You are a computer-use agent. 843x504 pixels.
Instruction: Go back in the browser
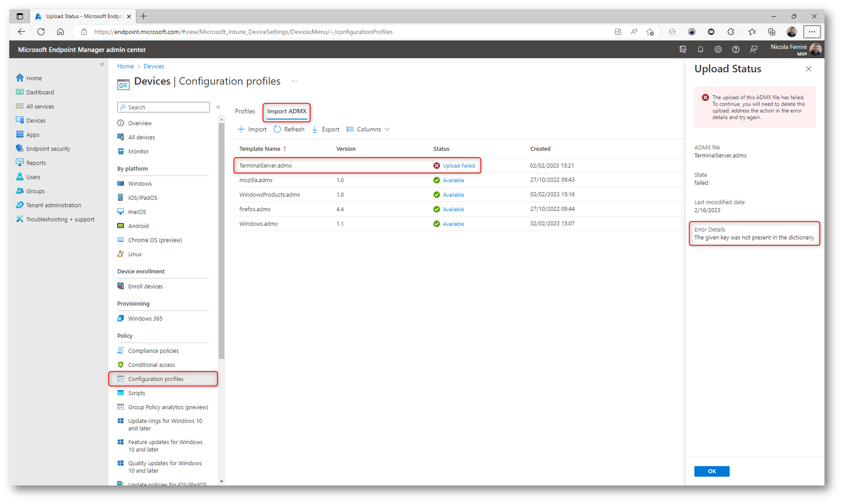click(21, 32)
